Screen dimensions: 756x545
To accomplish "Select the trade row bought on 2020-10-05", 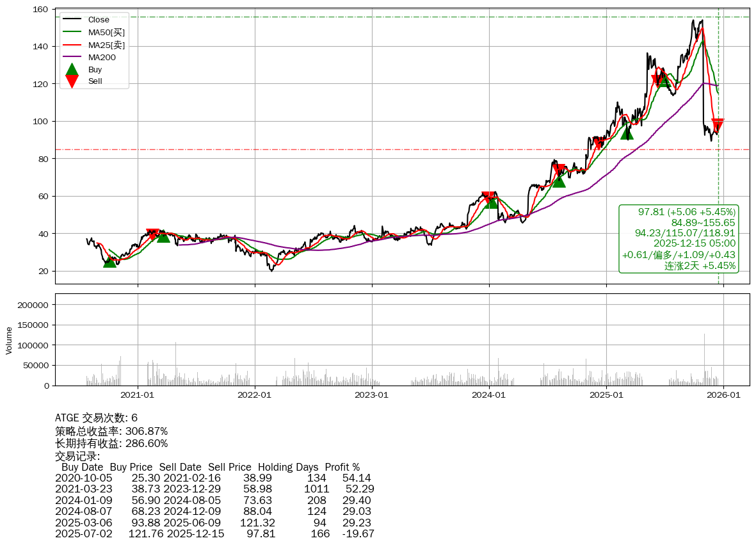I will pos(214,478).
